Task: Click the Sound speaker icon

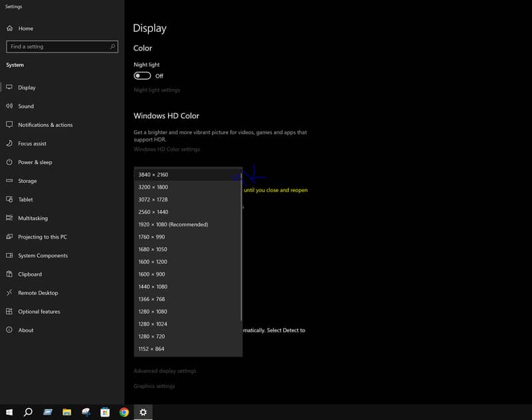Action: pyautogui.click(x=9, y=106)
